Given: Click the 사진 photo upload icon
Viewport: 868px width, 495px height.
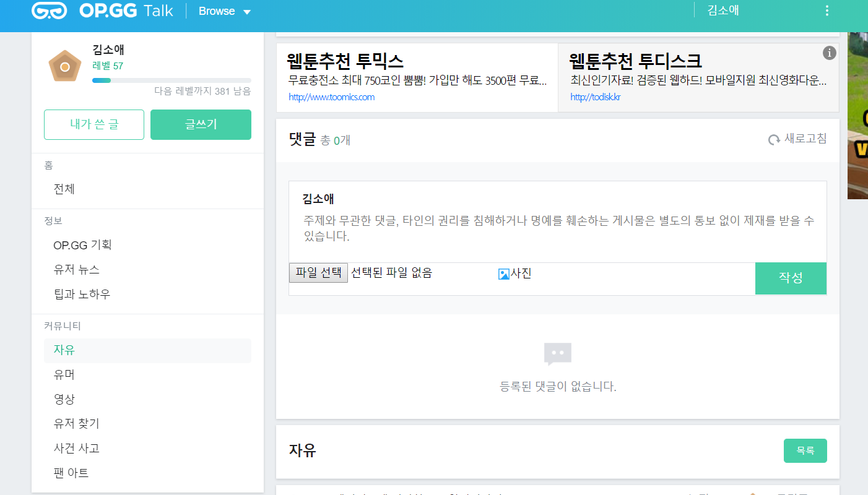Looking at the screenshot, I should tap(504, 273).
